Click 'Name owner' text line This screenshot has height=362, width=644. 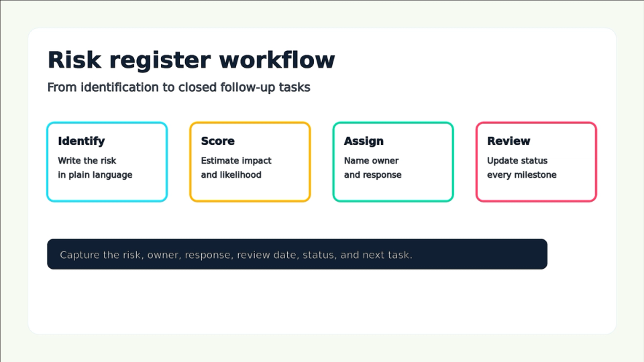click(371, 160)
